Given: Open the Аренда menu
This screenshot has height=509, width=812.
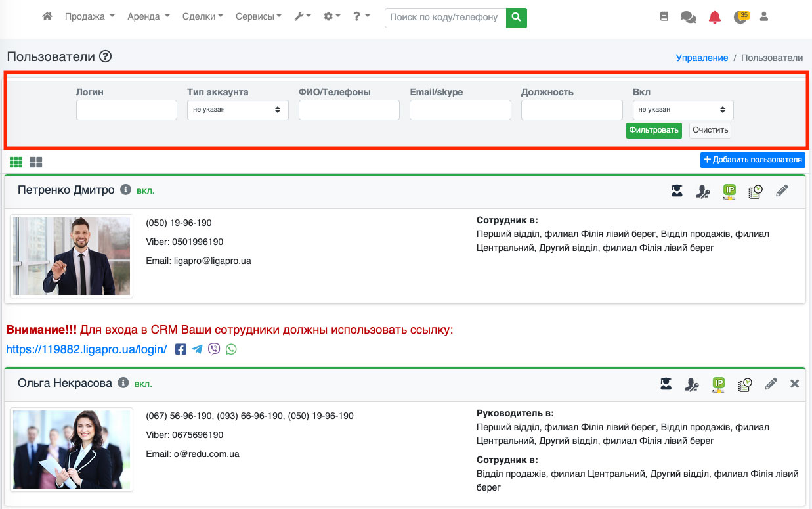Looking at the screenshot, I should tap(149, 17).
